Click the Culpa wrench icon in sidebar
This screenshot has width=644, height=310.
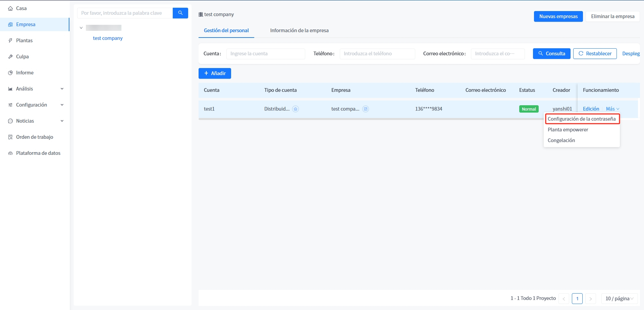[x=10, y=57]
